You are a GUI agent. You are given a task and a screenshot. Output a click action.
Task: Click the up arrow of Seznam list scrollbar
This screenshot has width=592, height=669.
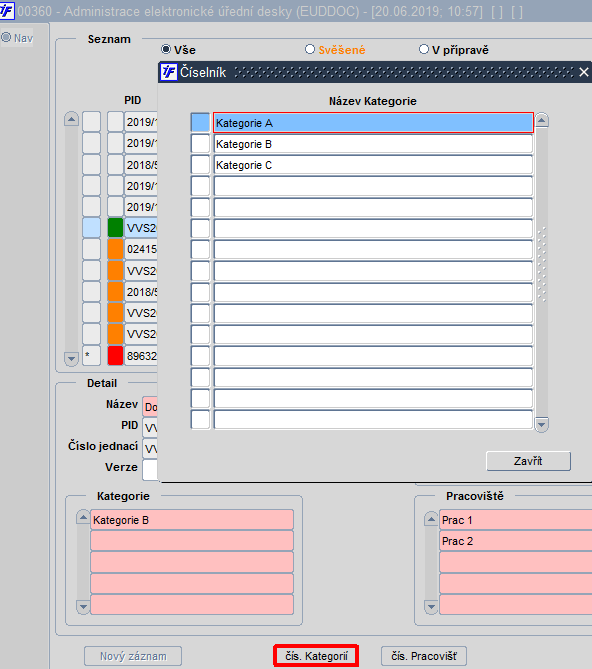71,119
